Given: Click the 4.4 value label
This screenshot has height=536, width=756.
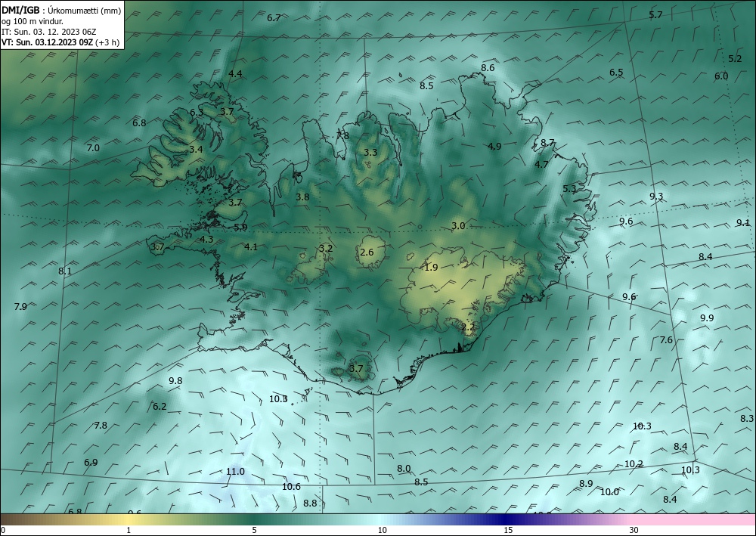Looking at the screenshot, I should pyautogui.click(x=235, y=74).
